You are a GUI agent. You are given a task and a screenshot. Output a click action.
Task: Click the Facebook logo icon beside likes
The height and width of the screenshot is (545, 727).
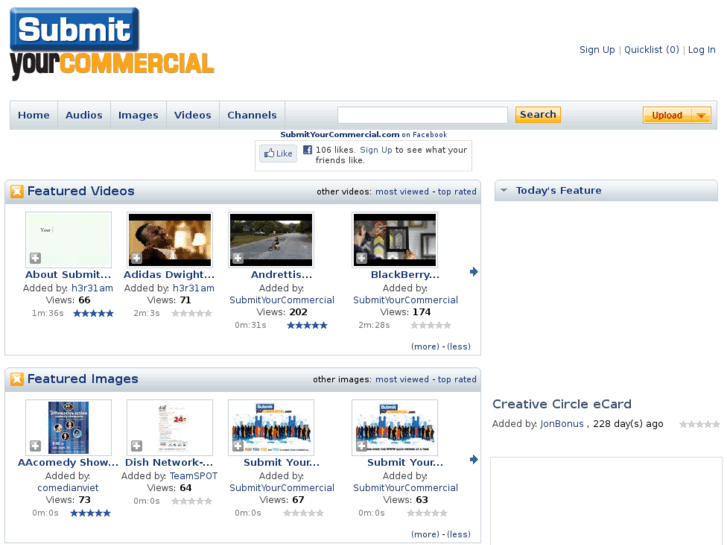[x=307, y=150]
